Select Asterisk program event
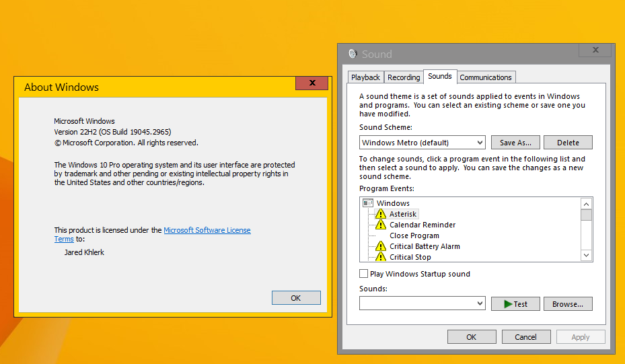 pos(403,214)
